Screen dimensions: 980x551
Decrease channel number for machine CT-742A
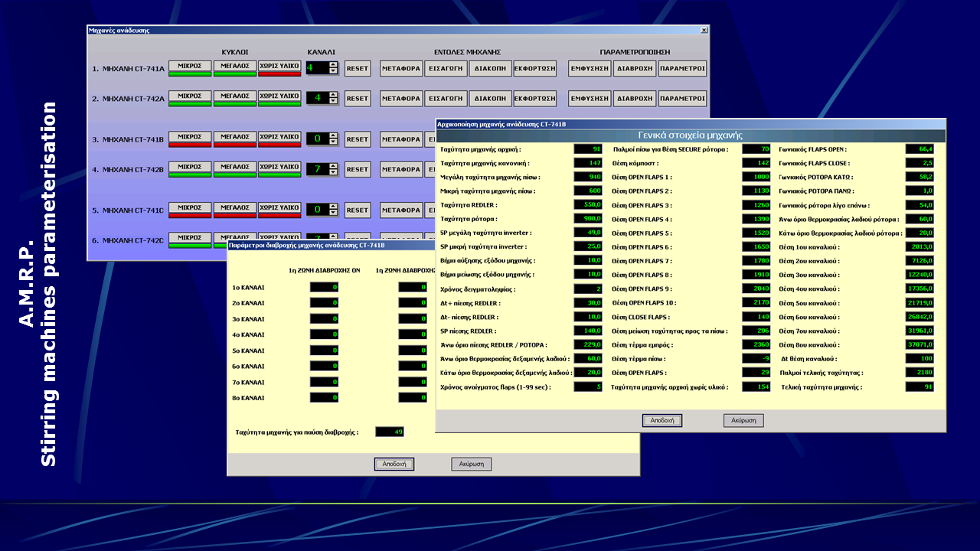pos(333,101)
